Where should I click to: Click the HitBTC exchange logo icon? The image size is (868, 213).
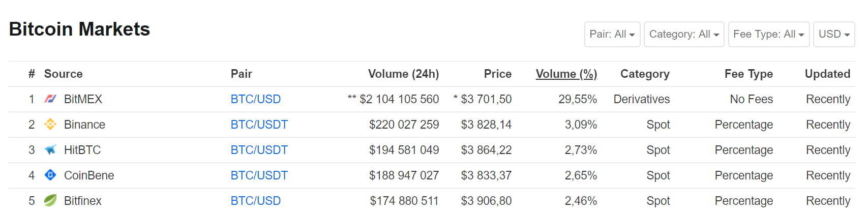[50, 149]
